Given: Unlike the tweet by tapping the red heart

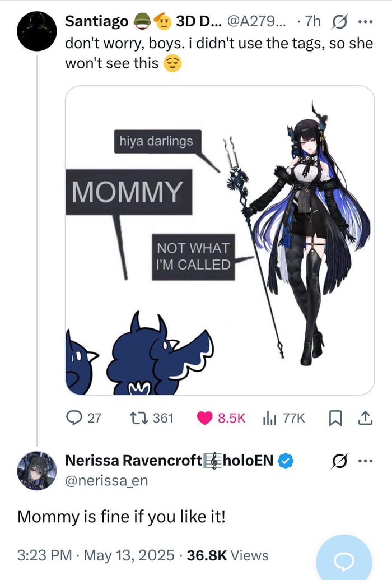Looking at the screenshot, I should coord(206,418).
